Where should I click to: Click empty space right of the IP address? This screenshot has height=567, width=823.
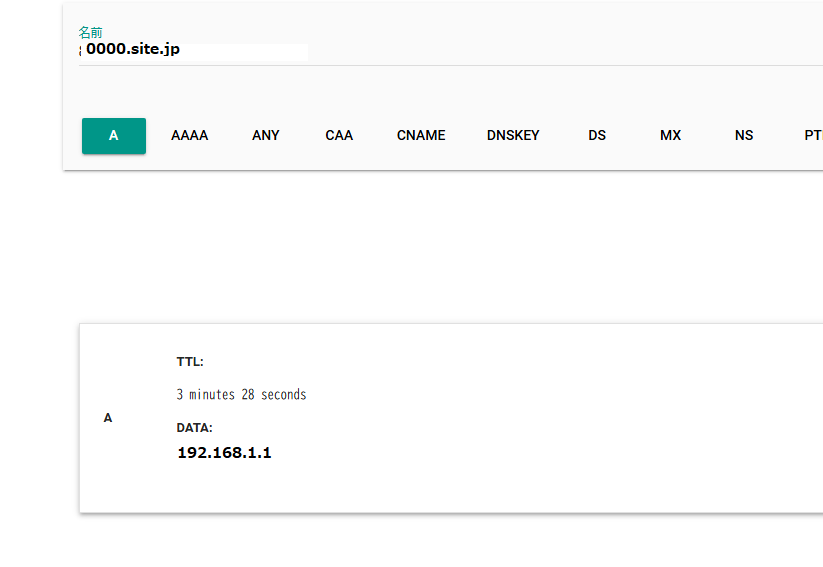pyautogui.click(x=500, y=453)
